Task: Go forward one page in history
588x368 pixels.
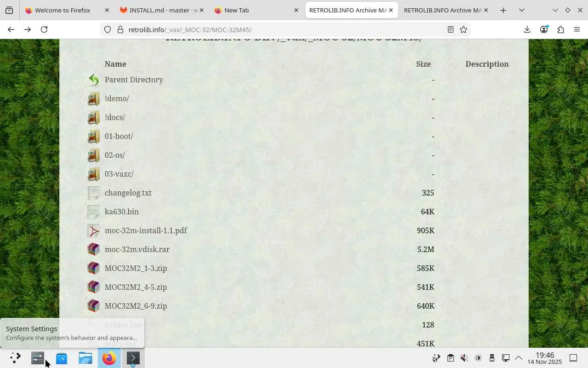Action: point(28,29)
